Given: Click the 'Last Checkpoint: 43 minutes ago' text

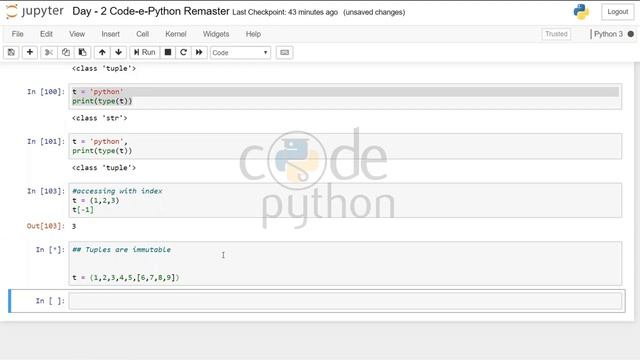Looking at the screenshot, I should [285, 12].
